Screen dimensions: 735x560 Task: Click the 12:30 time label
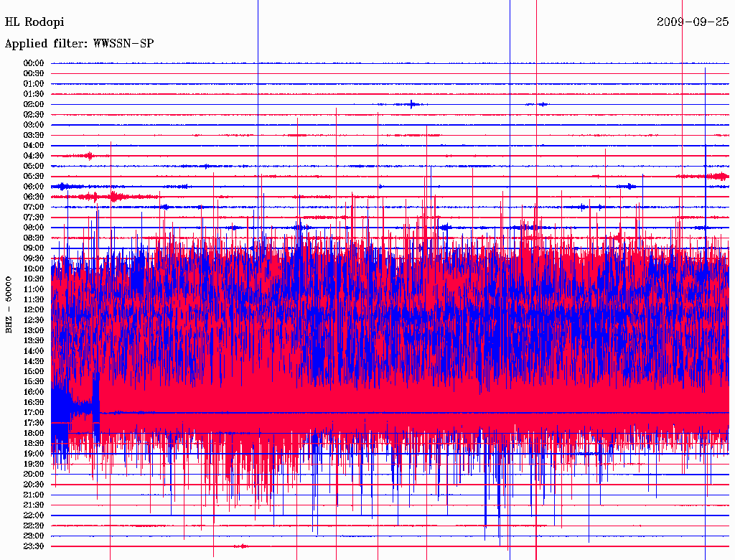[x=33, y=320]
